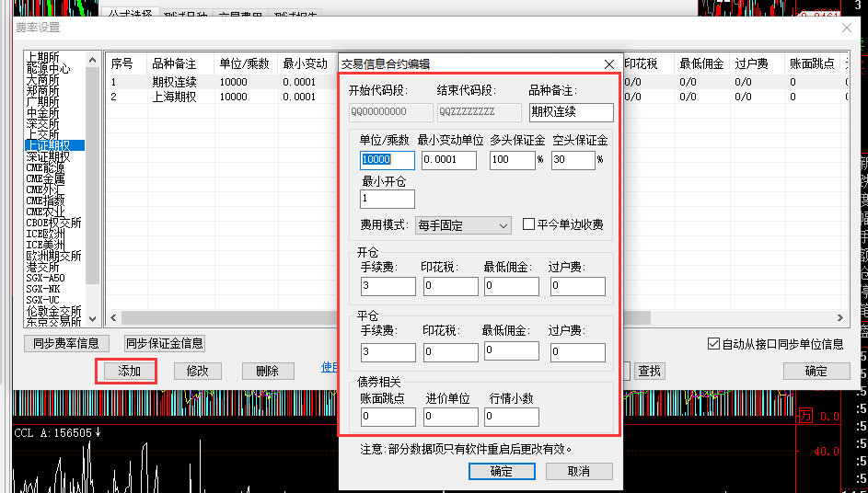Select 深证期权 in the exchange list
The height and width of the screenshot is (493, 868).
click(49, 156)
